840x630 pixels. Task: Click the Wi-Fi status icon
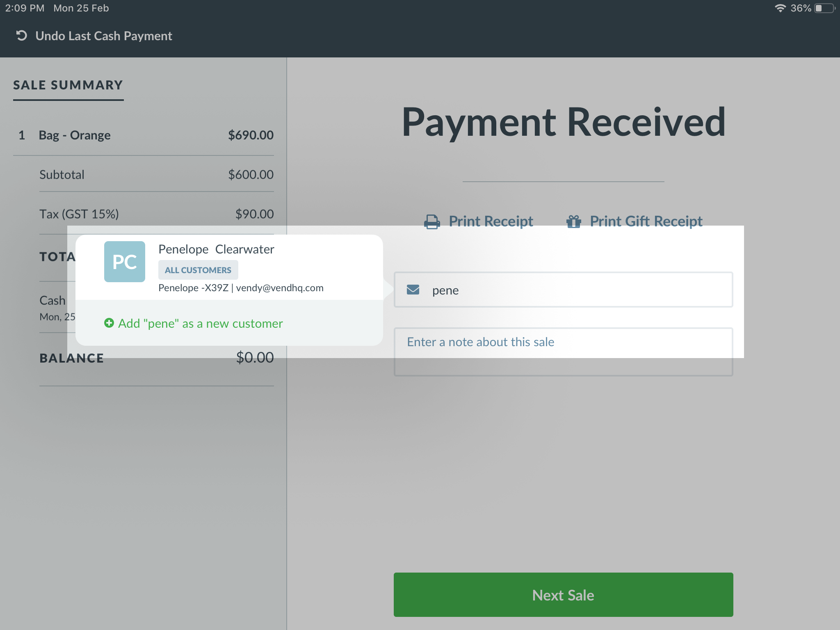tap(780, 8)
